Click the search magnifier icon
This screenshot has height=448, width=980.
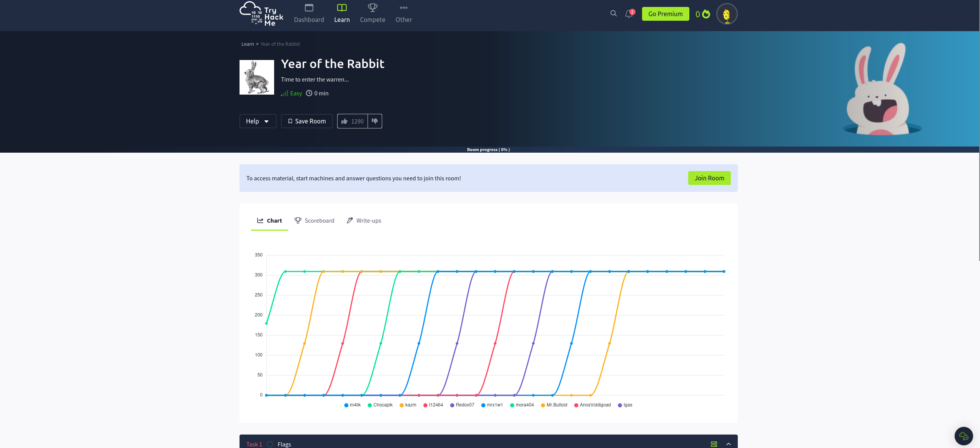[x=613, y=14]
